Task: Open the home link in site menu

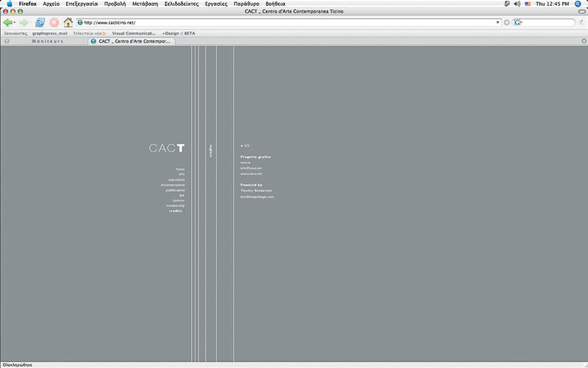Action: (x=180, y=169)
